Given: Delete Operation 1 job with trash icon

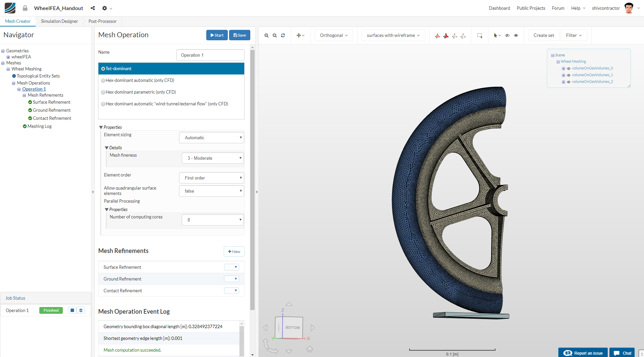Looking at the screenshot, I should [x=81, y=310].
